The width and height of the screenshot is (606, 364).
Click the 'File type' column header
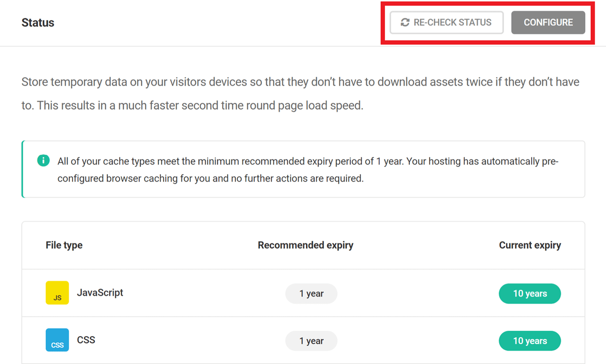[x=64, y=245]
